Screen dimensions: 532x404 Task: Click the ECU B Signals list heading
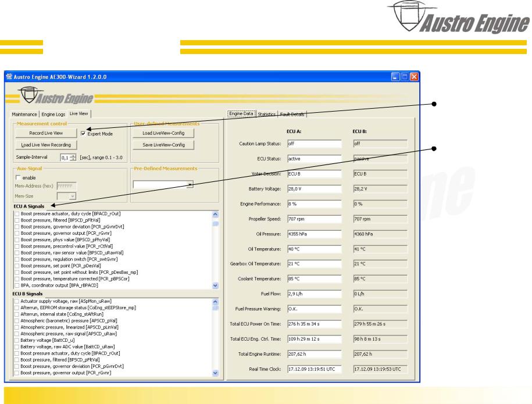coord(27,294)
